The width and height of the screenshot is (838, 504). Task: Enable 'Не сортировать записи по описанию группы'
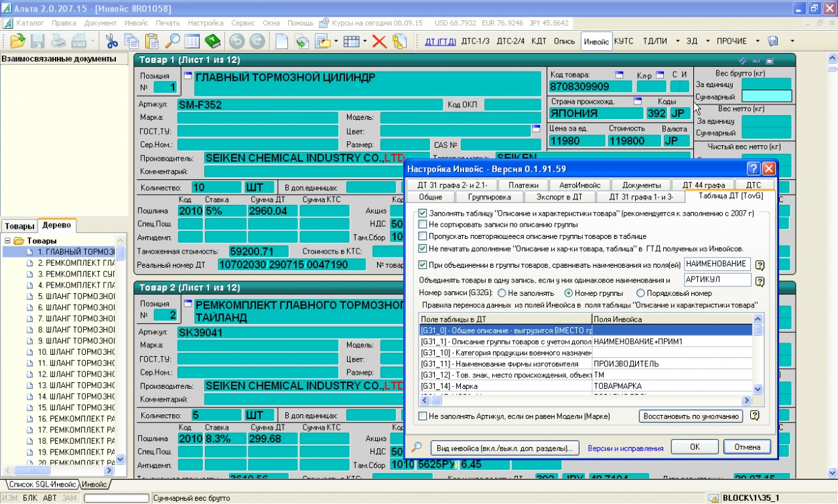click(x=423, y=225)
